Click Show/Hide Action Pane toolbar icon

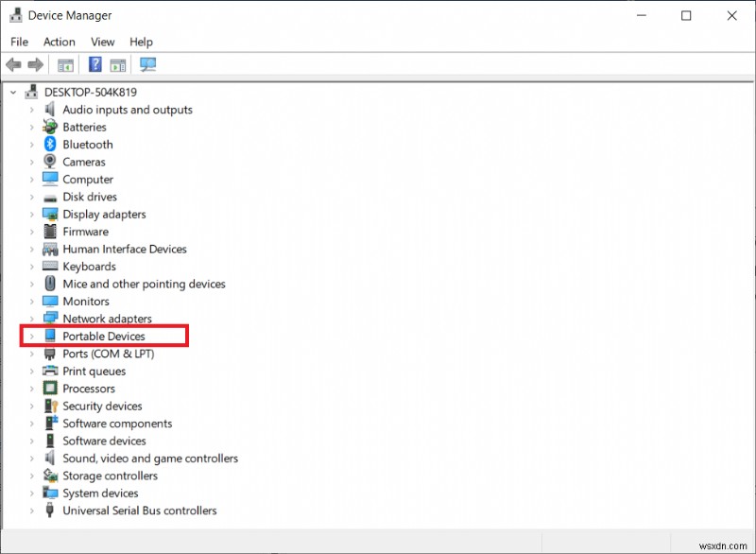[117, 64]
